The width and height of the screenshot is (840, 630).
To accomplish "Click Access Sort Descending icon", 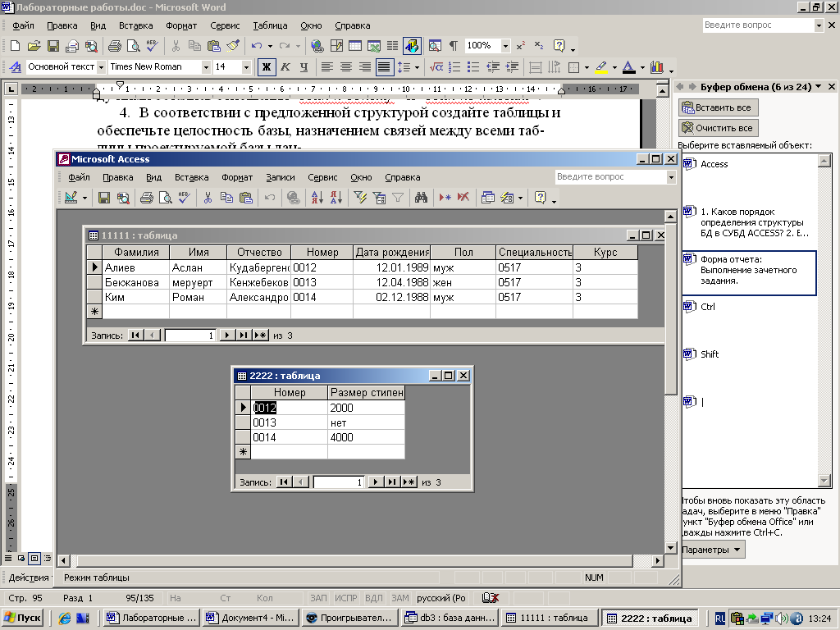I will pos(336,198).
